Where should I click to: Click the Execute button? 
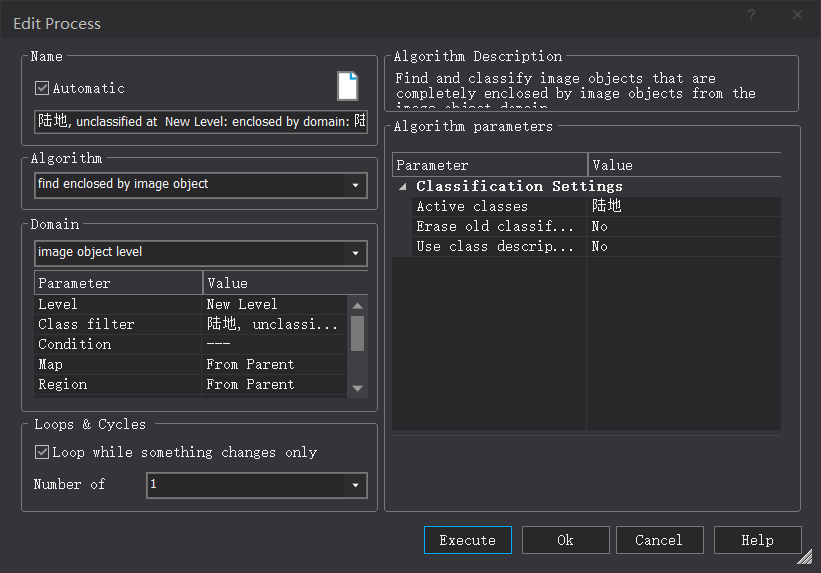tap(467, 540)
